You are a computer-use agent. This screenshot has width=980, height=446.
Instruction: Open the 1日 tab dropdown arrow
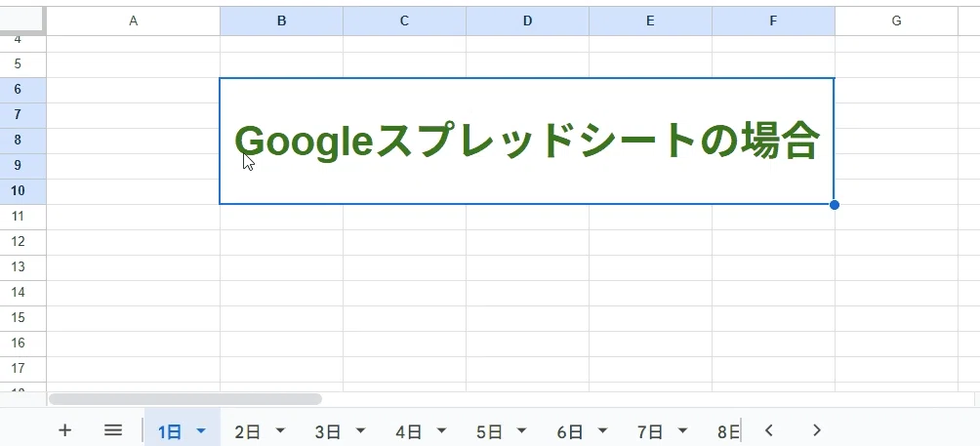click(x=201, y=431)
